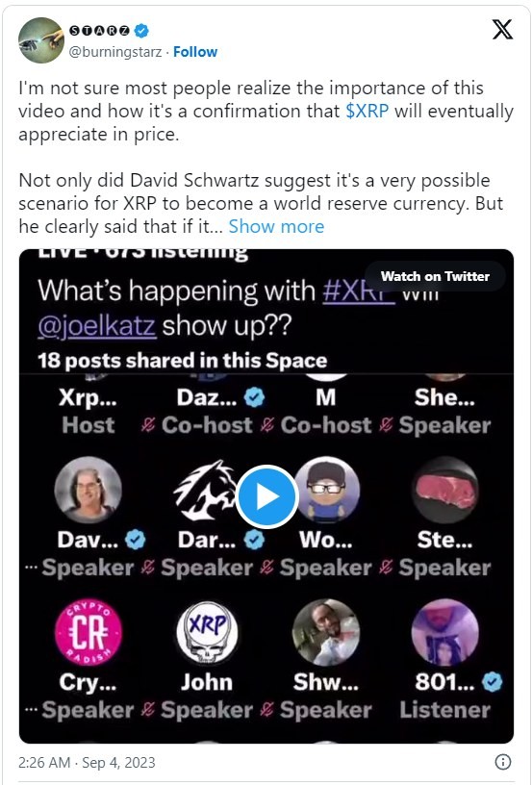This screenshot has height=785, width=532.
Task: Click David's speaker avatar
Action: click(88, 490)
